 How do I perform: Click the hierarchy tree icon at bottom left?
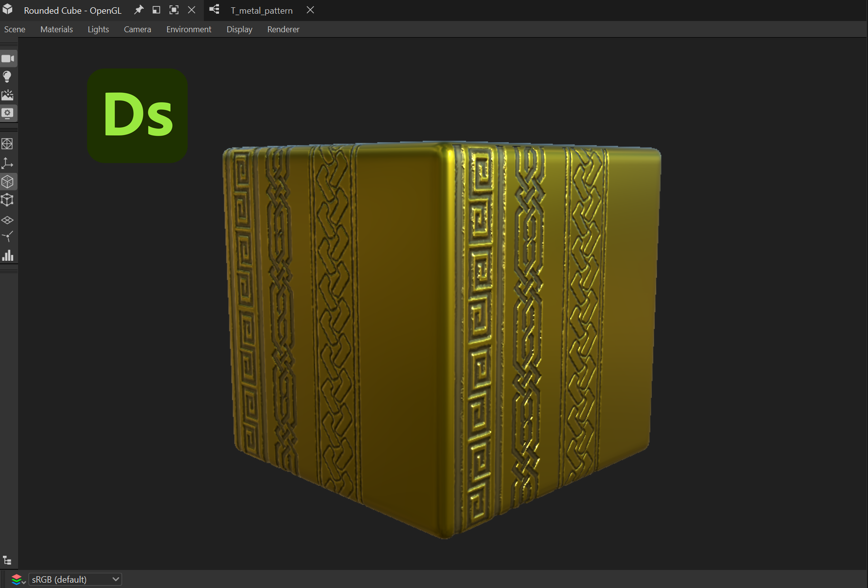(x=7, y=560)
